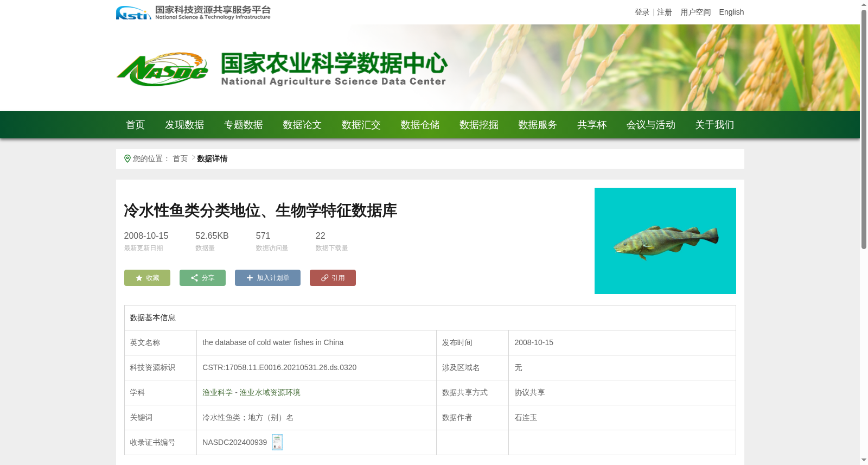Screen dimensions: 868x465
Task: Go to 首页 in the navigation bar
Action: [x=136, y=125]
